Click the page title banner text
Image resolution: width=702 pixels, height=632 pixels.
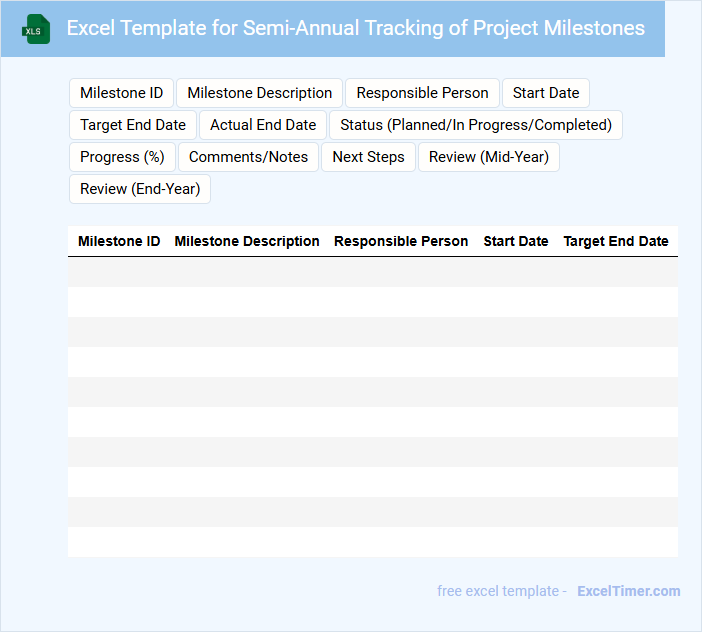click(x=355, y=28)
